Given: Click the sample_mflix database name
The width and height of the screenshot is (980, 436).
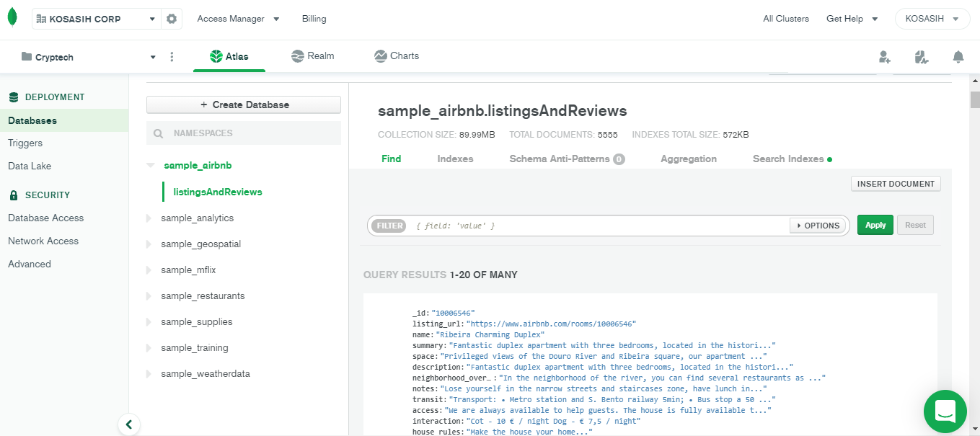Looking at the screenshot, I should point(188,270).
